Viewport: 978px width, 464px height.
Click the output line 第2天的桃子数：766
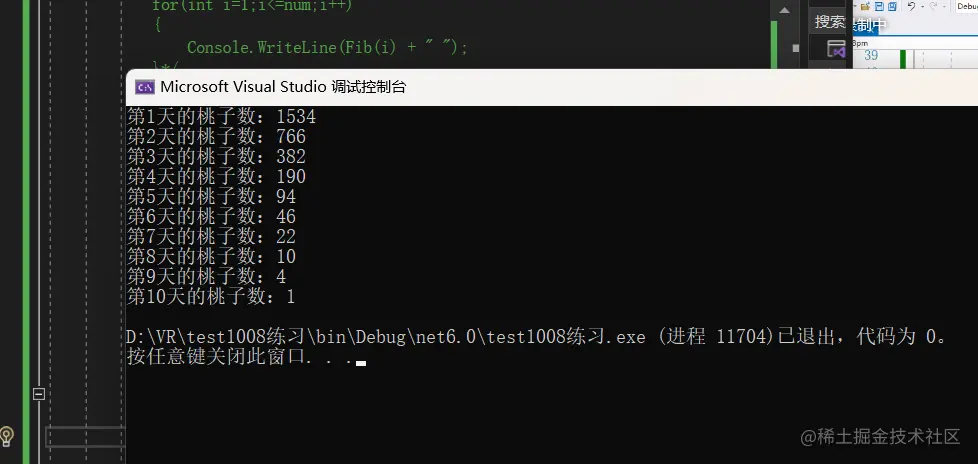click(x=216, y=137)
